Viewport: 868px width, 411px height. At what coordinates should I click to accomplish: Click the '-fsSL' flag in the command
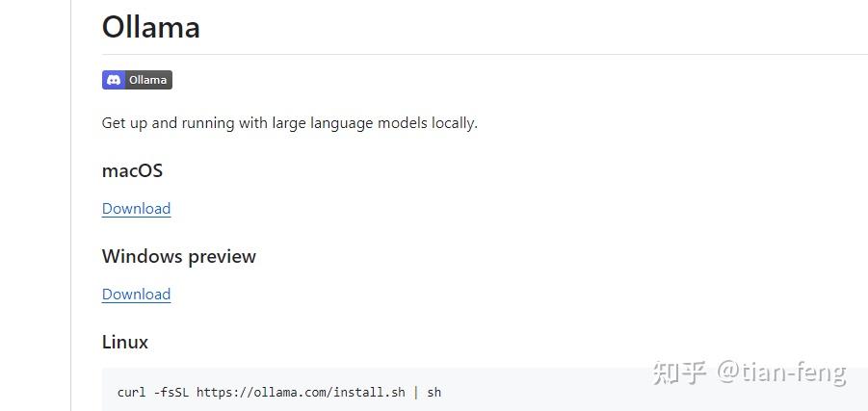click(172, 393)
